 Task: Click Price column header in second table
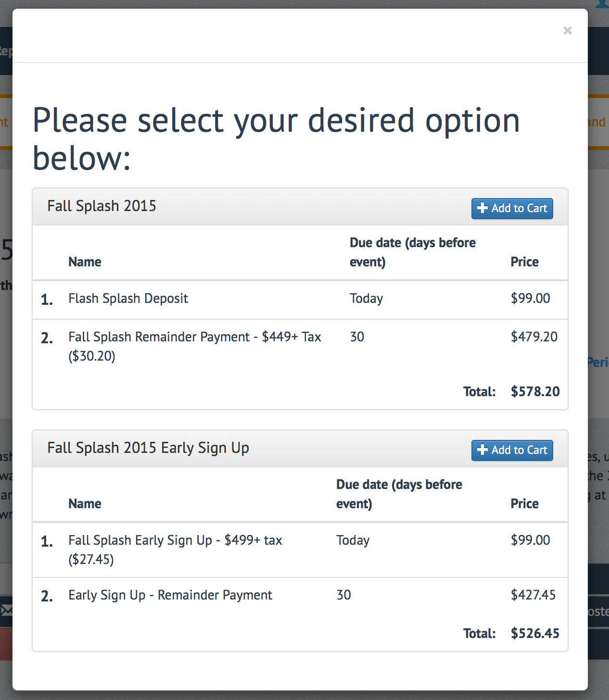click(x=524, y=504)
